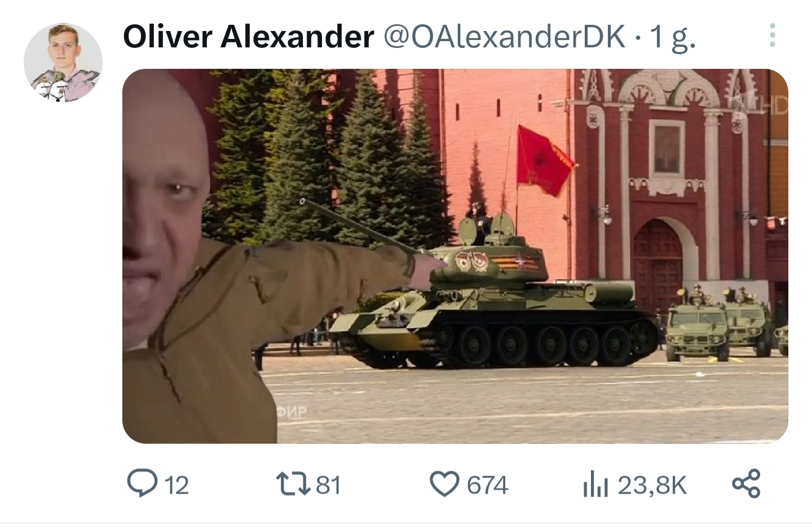The image size is (812, 527).
Task: Click the like count 674
Action: (488, 485)
